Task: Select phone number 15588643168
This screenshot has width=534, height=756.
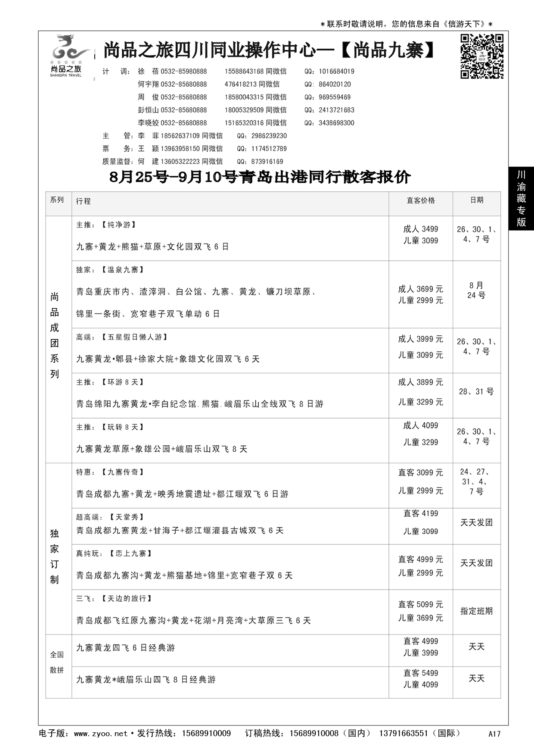Action: point(244,72)
